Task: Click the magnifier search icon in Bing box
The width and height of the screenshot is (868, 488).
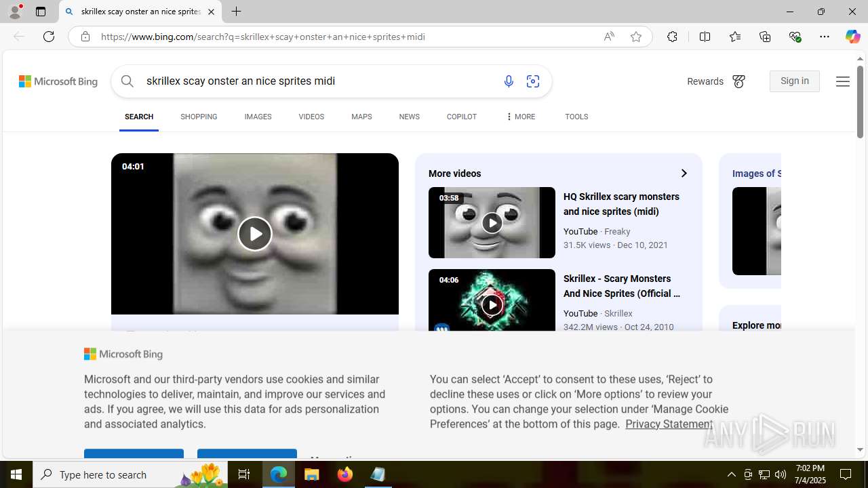Action: tap(127, 81)
